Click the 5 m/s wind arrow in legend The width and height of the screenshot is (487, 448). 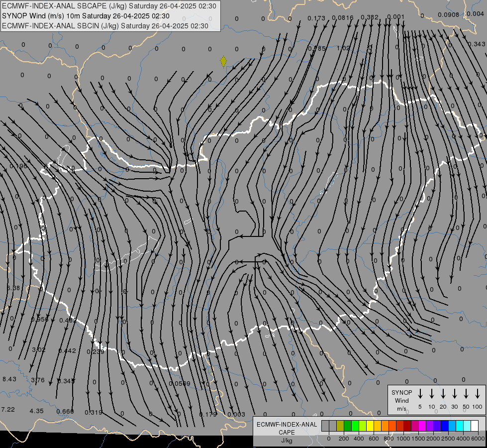pos(420,394)
